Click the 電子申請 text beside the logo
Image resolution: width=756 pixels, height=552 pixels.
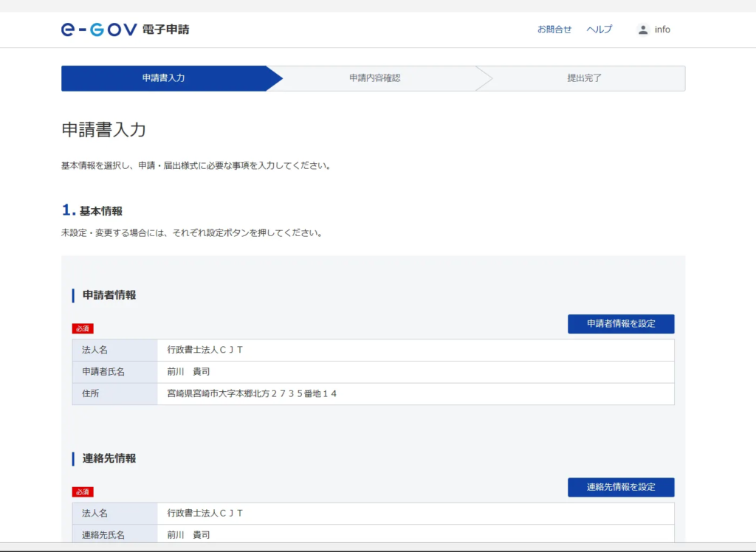166,30
